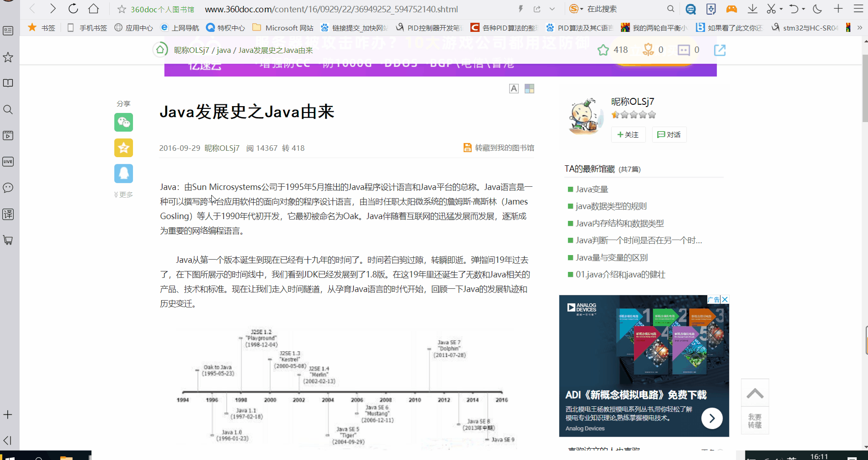Expand the screenshot tool dropdown arrow
This screenshot has height=460, width=868.
point(781,9)
